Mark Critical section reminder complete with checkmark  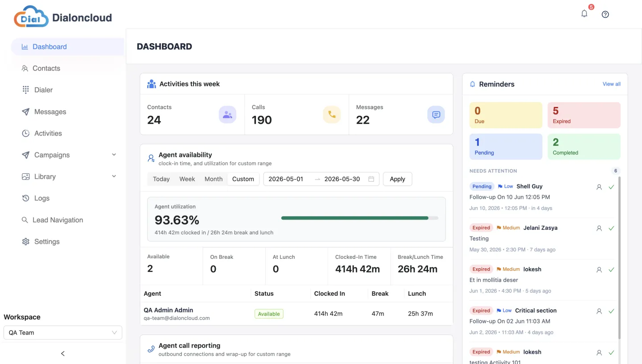click(611, 311)
